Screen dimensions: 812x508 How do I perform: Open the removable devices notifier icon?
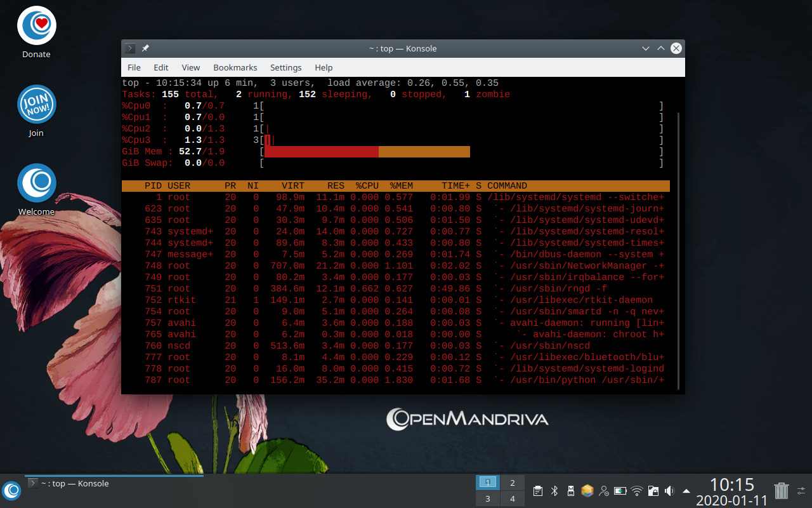click(x=570, y=490)
